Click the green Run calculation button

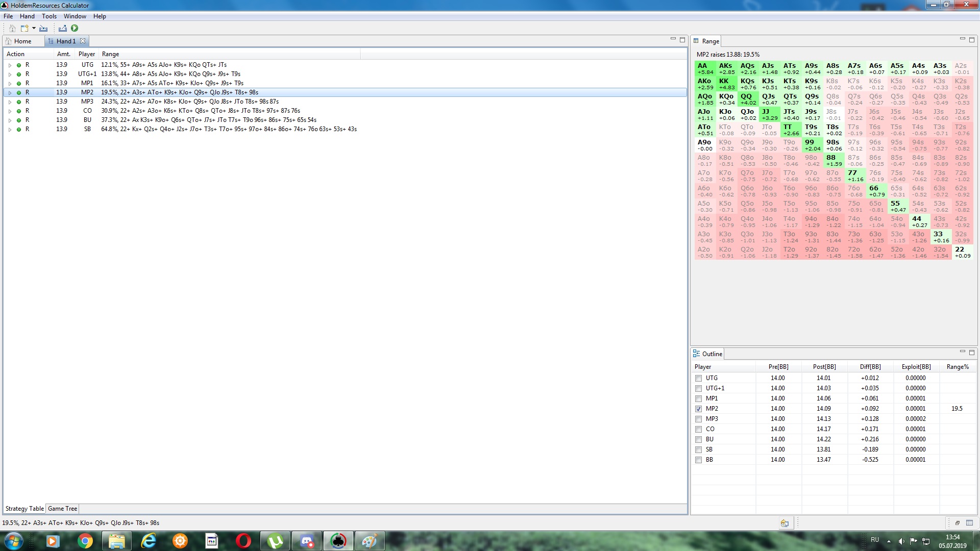(75, 29)
